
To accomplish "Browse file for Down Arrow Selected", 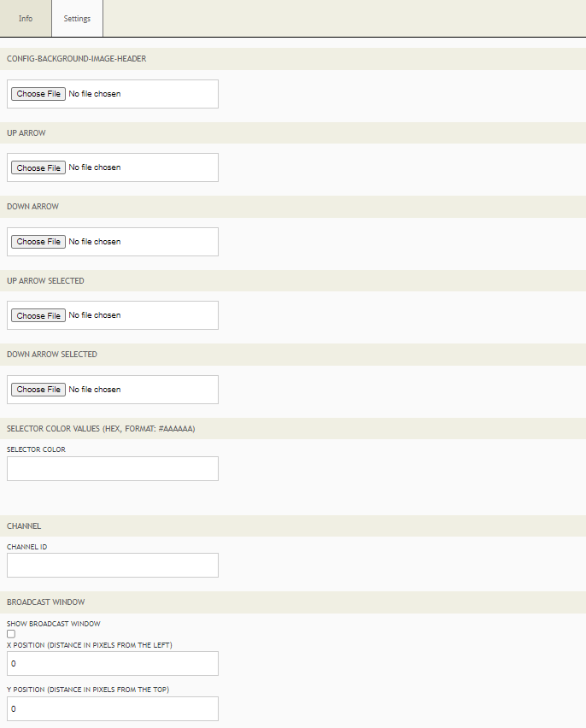I will pos(38,390).
